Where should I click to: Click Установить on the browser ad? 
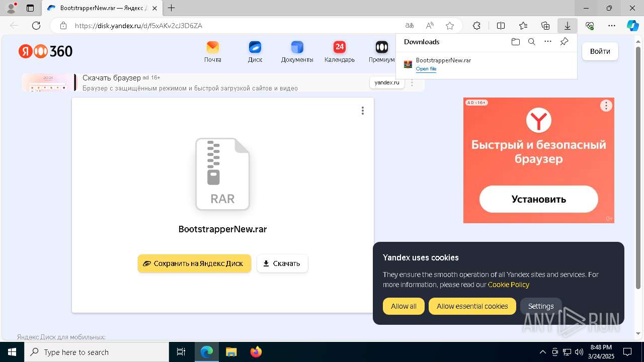539,199
